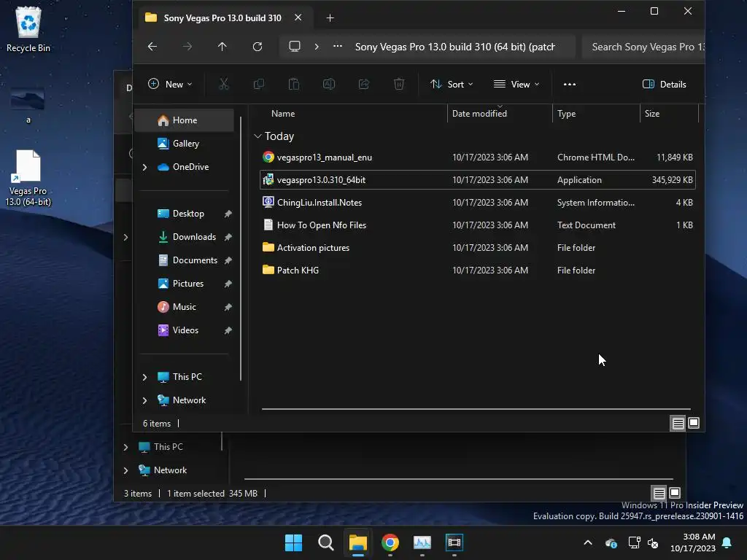747x560 pixels.
Task: Open pinned Music folder in sidebar
Action: [185, 307]
